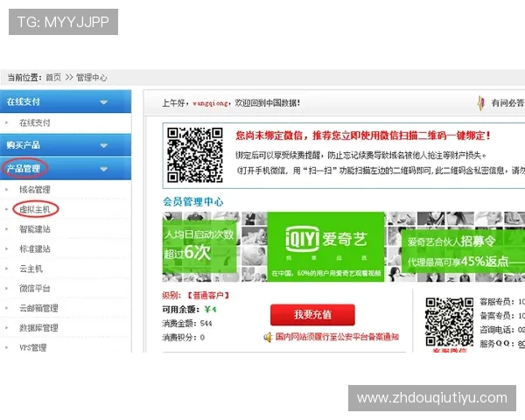Go to 首页 in the breadcrumb
The width and height of the screenshot is (525, 420).
[53, 78]
